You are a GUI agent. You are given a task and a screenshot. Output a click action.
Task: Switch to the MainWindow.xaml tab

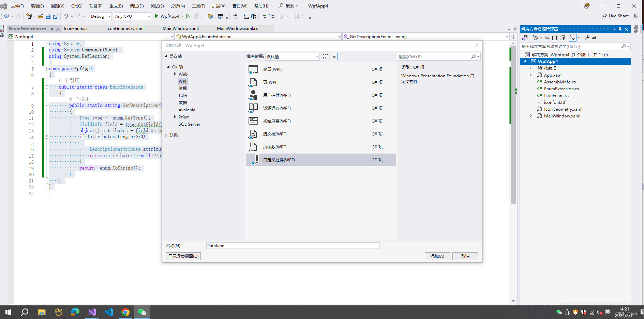(x=181, y=29)
